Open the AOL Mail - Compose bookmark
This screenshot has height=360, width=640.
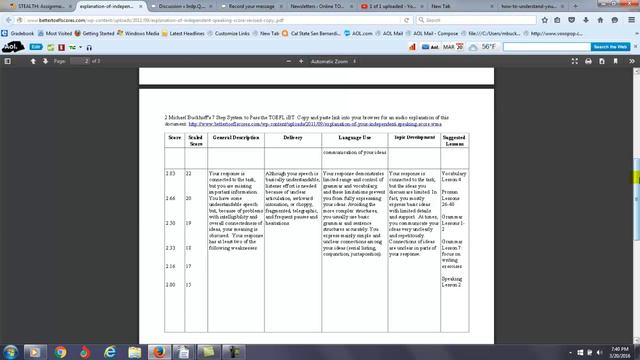pyautogui.click(x=432, y=33)
